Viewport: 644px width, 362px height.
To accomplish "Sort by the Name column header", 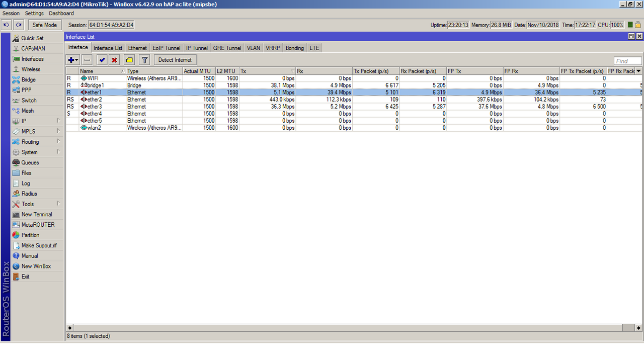I will (102, 71).
